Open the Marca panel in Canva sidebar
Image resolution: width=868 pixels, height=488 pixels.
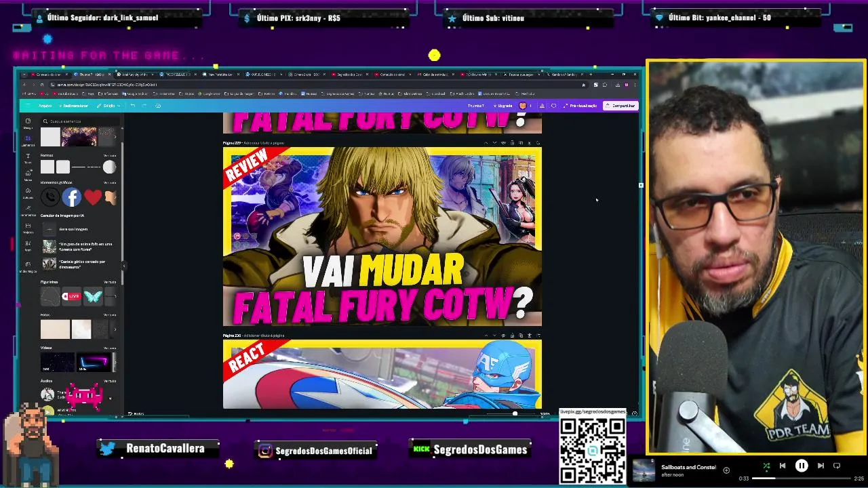click(x=28, y=175)
